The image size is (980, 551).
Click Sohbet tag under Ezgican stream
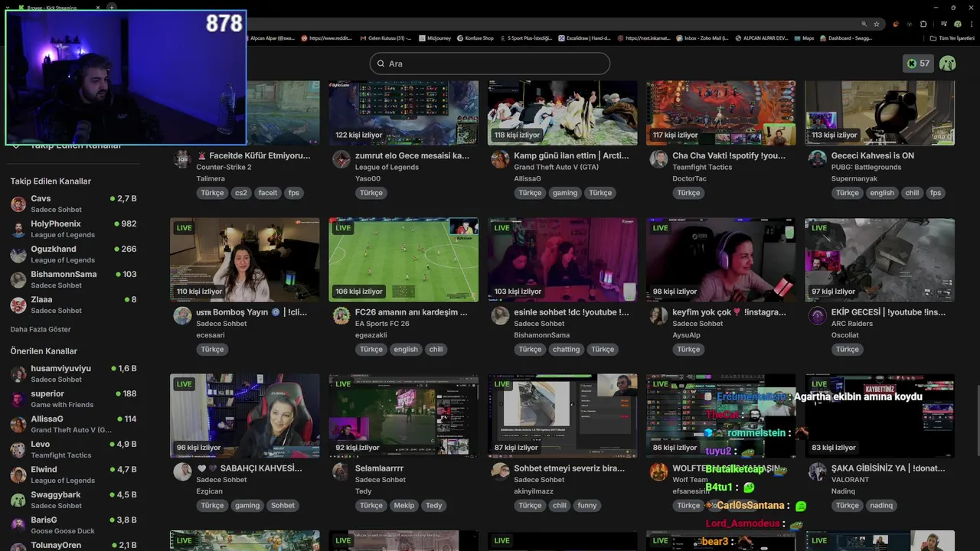283,505
